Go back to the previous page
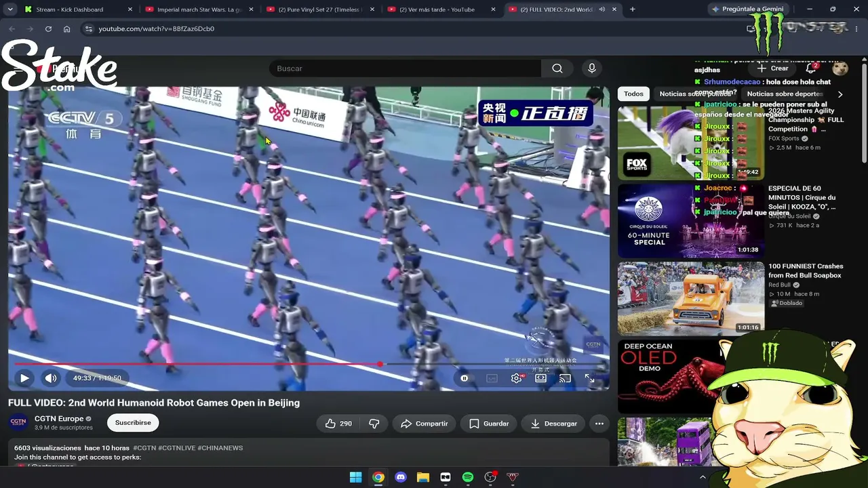This screenshot has width=868, height=488. point(12,29)
